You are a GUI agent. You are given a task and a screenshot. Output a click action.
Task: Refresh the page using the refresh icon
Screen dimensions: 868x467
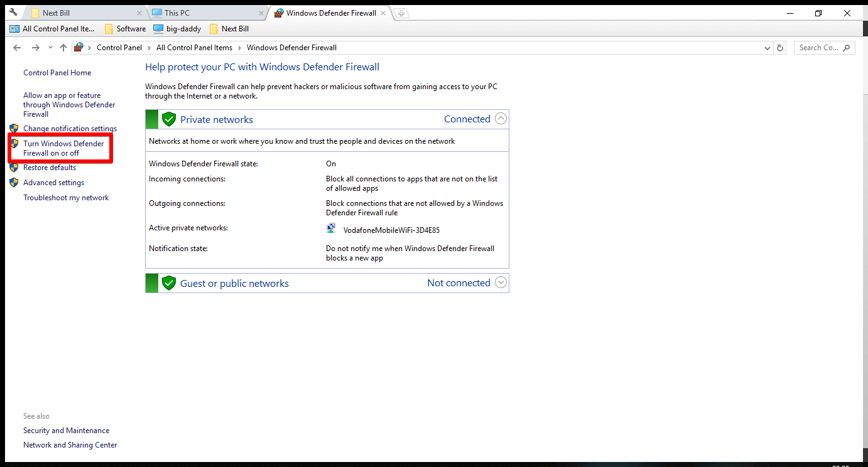[780, 47]
